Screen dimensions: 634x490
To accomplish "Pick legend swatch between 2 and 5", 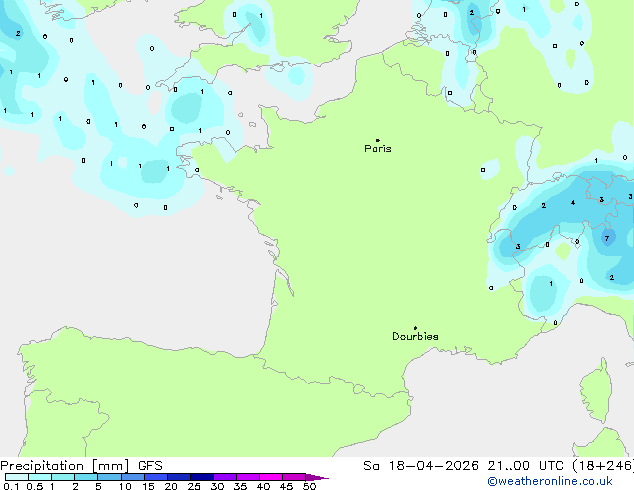I will point(86,477).
